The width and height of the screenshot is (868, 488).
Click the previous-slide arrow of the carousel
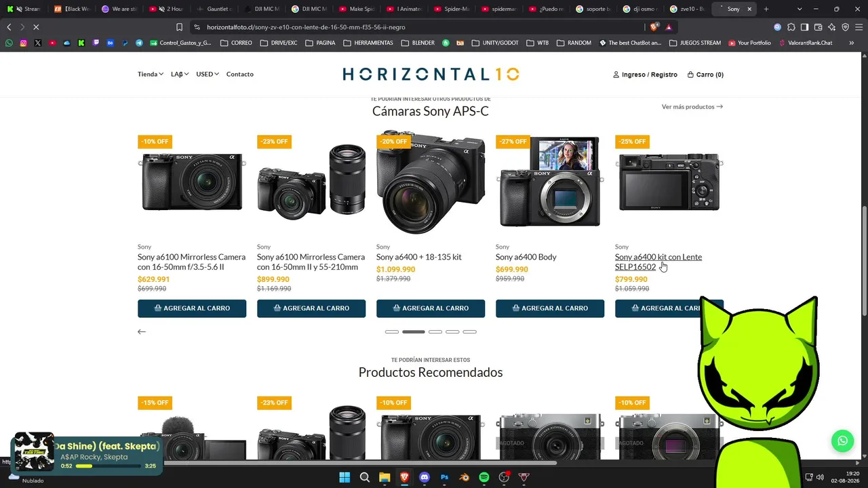pos(141,331)
